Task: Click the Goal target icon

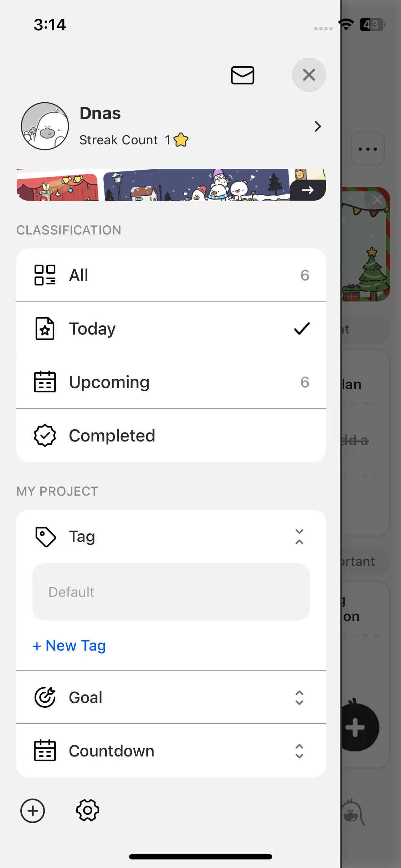Action: (45, 697)
